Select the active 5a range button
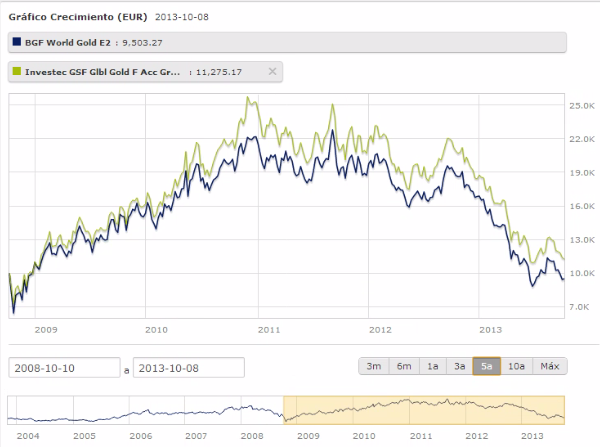The image size is (600, 447). 488,366
